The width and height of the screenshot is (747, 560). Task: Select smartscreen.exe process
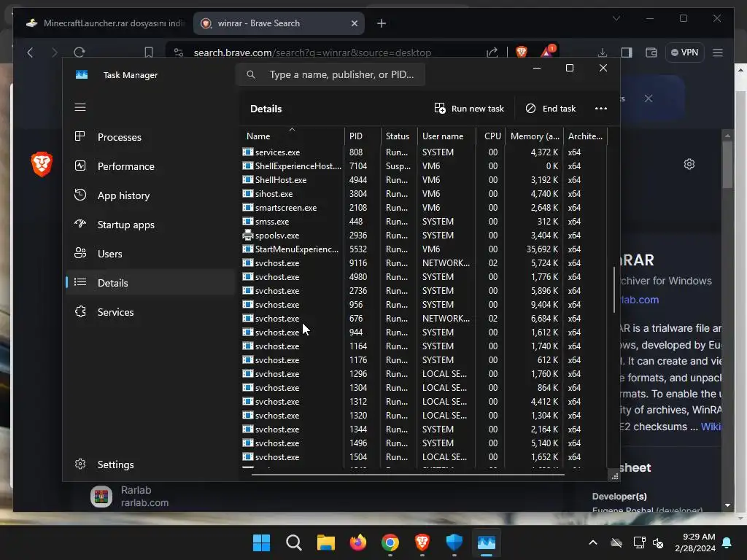point(424,208)
